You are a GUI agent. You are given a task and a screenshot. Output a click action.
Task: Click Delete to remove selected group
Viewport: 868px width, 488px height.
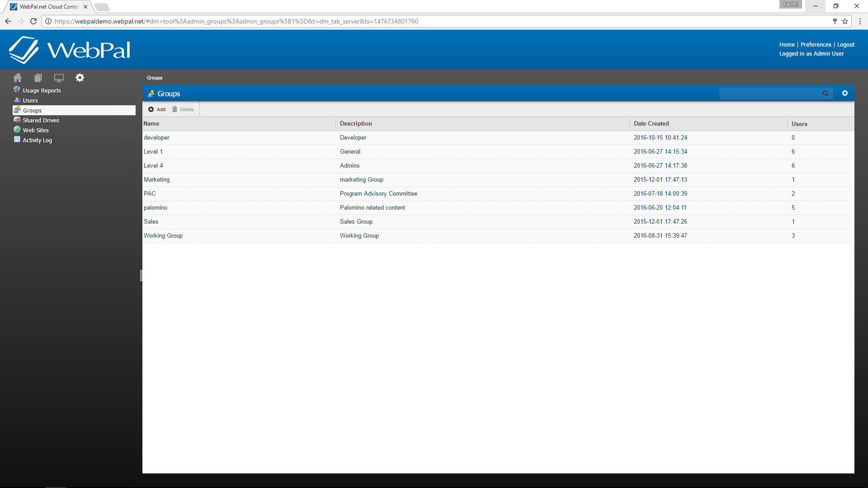point(184,109)
